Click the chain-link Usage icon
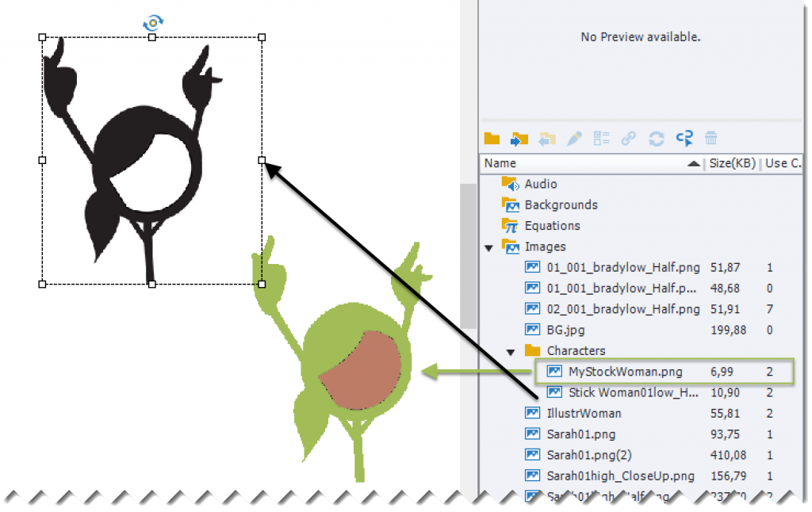The width and height of the screenshot is (812, 512). click(x=629, y=139)
